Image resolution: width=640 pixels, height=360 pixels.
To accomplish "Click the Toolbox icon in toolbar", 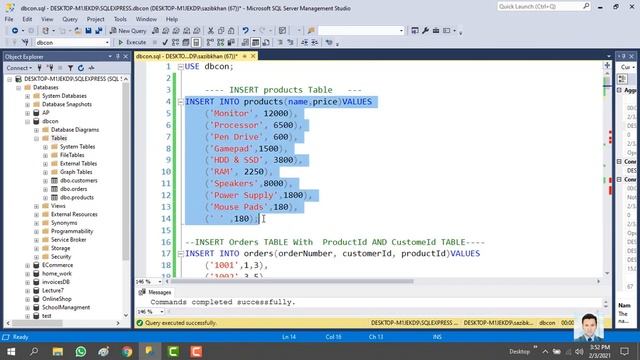I will coord(436,31).
